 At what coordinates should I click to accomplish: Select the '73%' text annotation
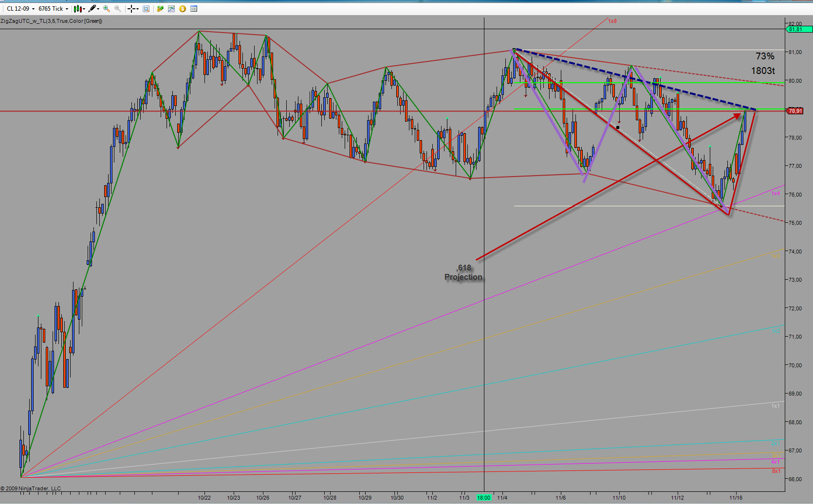point(765,56)
